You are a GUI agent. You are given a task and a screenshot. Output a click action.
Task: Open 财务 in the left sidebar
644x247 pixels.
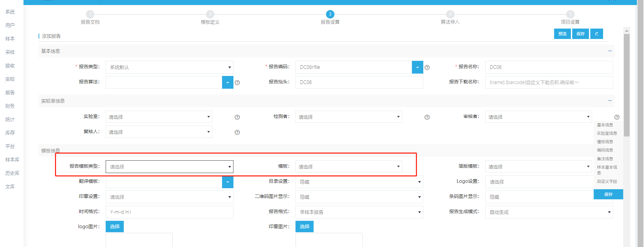point(10,106)
